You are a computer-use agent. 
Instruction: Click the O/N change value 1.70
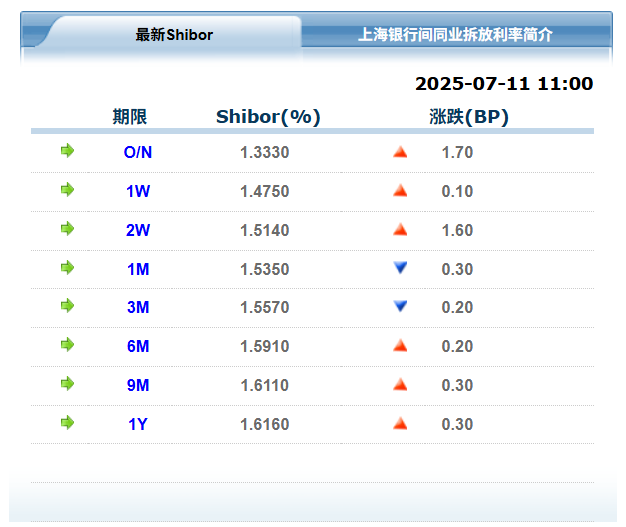(x=457, y=153)
